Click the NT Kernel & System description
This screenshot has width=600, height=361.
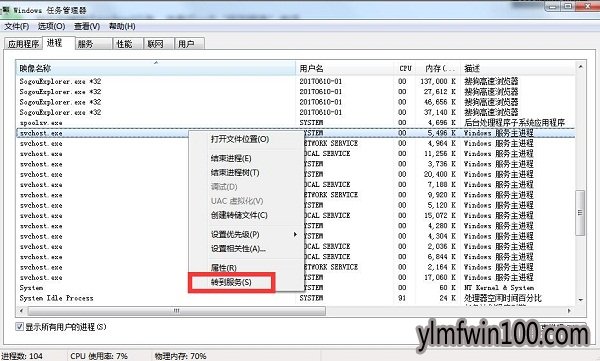click(499, 287)
